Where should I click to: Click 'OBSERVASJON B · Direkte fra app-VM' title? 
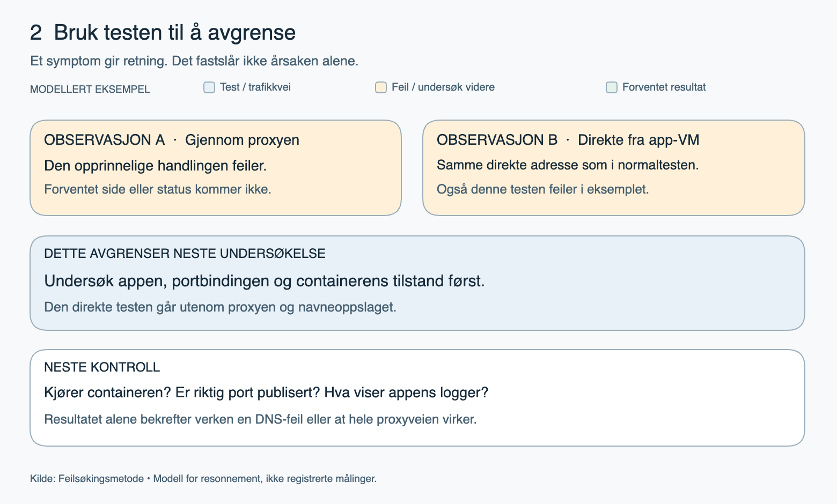[568, 140]
